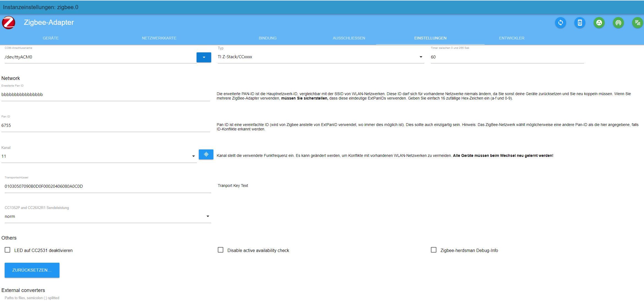The width and height of the screenshot is (644, 303).
Task: Click the green radio wave pairing icon
Action: tap(618, 23)
